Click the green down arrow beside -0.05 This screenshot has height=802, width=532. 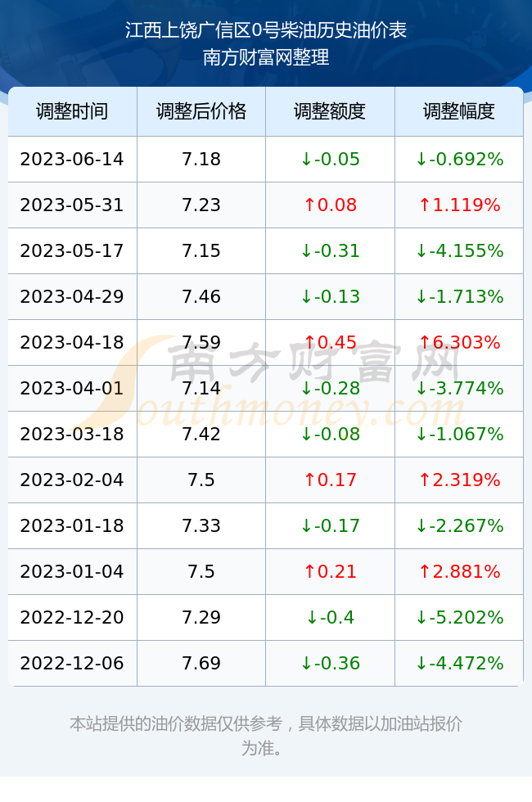click(306, 160)
